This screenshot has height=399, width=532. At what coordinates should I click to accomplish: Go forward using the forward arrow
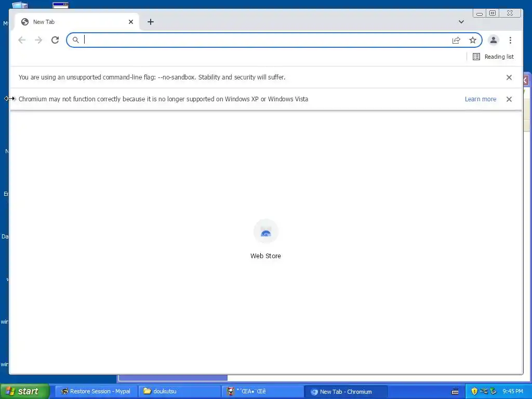click(38, 40)
